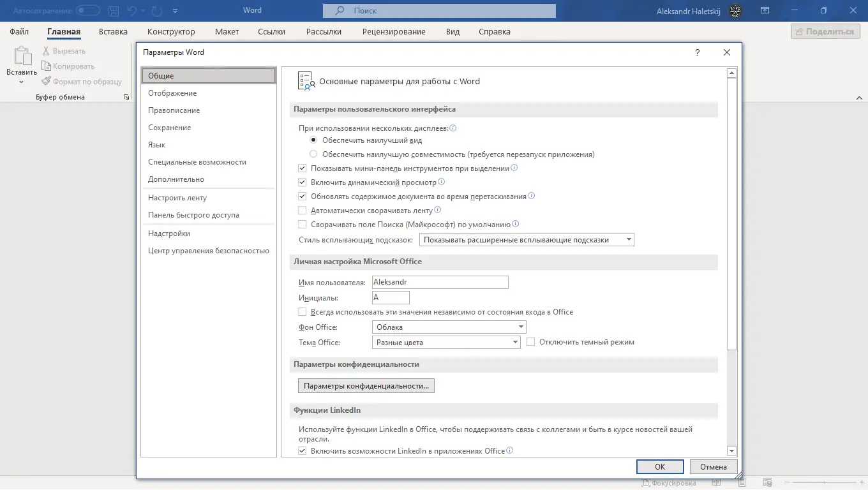Viewport: 868px width, 490px height.
Task: Toggle the Автосохранение switch
Action: point(88,11)
